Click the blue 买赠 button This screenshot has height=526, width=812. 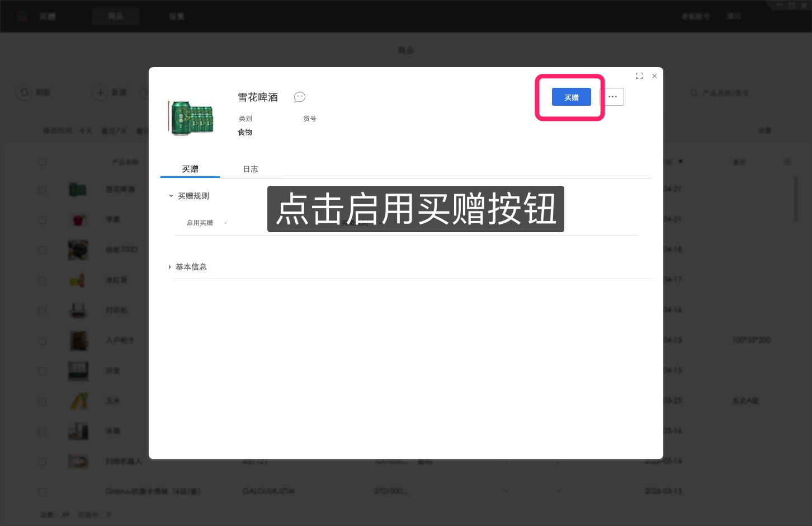tap(571, 97)
